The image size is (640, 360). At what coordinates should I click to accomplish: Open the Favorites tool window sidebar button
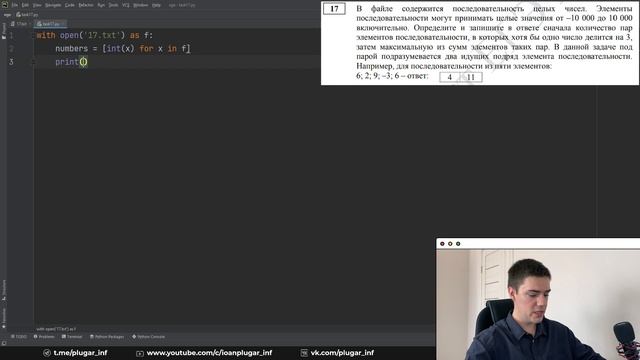tap(4, 318)
